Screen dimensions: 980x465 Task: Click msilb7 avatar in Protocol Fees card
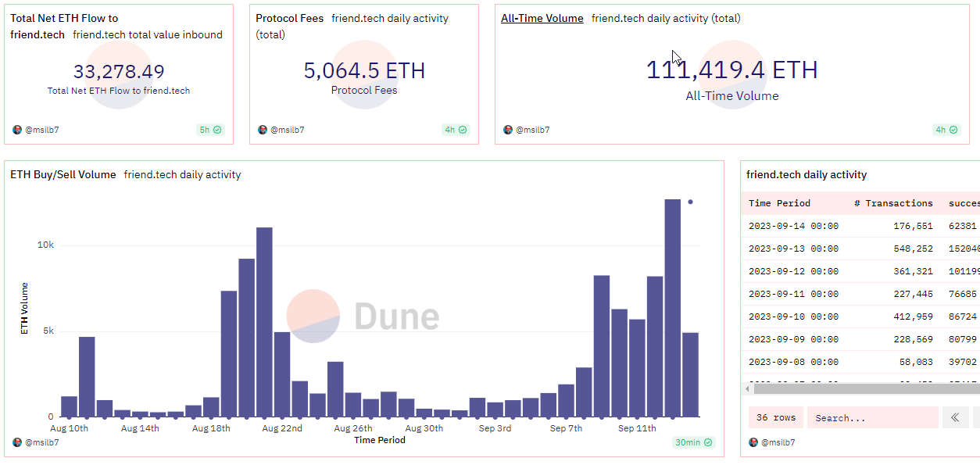click(263, 130)
